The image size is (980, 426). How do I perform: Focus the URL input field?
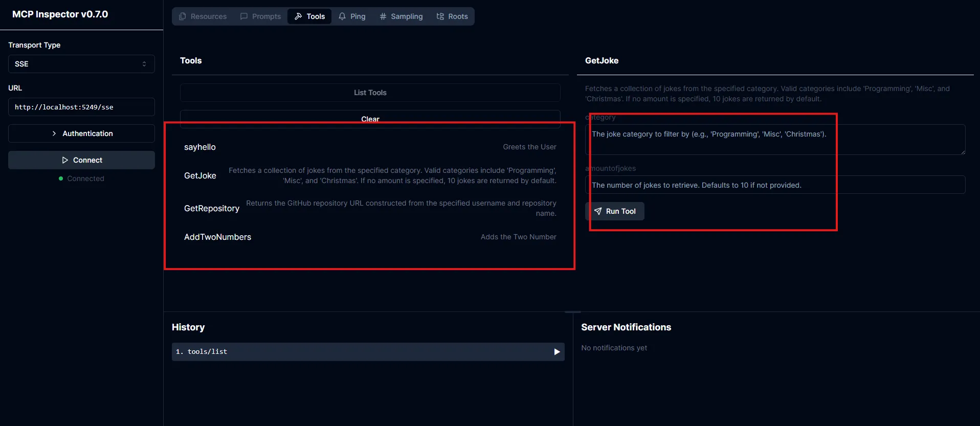click(x=81, y=107)
